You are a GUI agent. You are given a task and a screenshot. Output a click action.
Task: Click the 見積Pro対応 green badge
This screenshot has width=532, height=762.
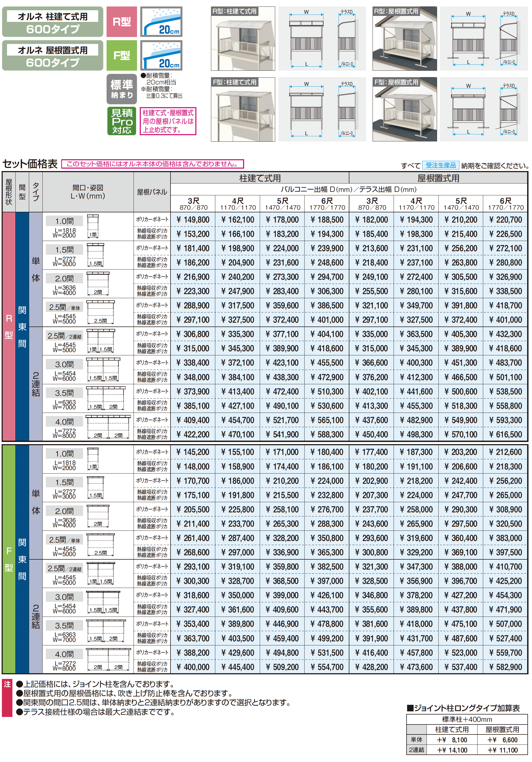coord(121,121)
